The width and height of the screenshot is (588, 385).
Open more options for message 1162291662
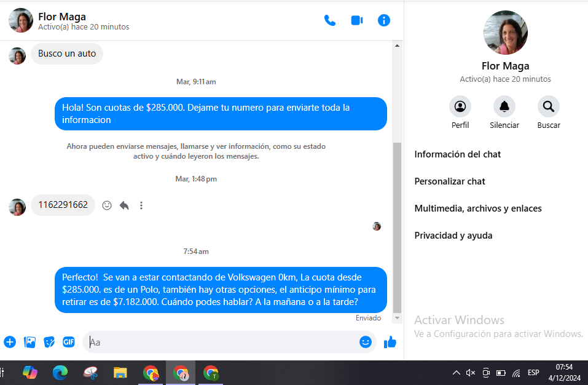[141, 205]
